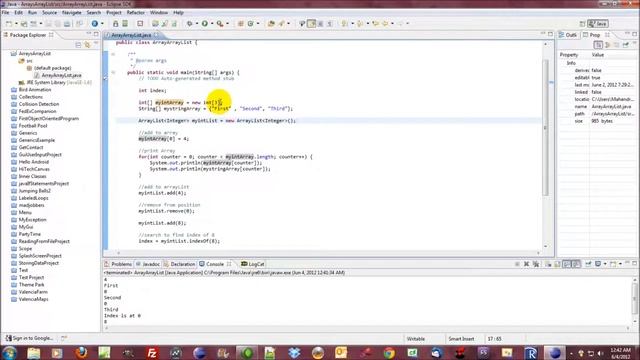Click the padlock icon in the toolbar

[x=116, y=24]
